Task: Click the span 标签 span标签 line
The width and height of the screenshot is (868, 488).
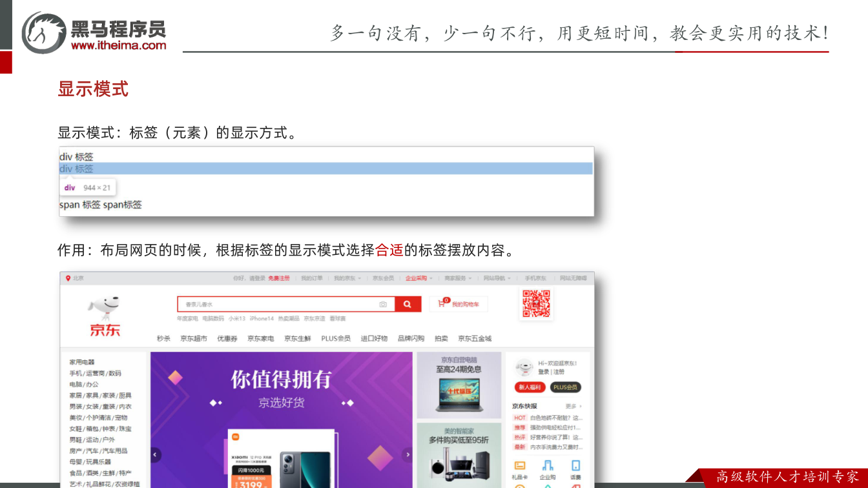Action: click(x=101, y=205)
